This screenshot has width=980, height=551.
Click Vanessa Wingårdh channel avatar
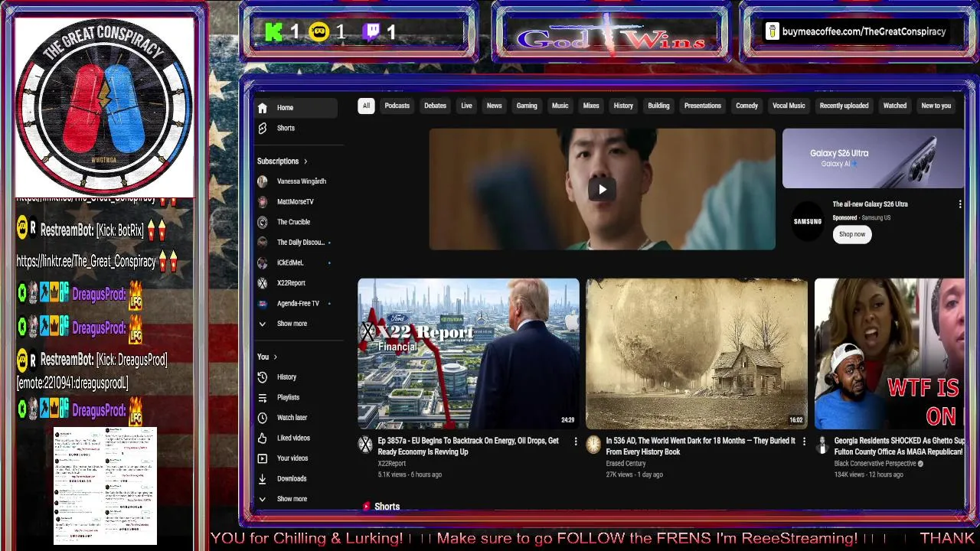263,181
